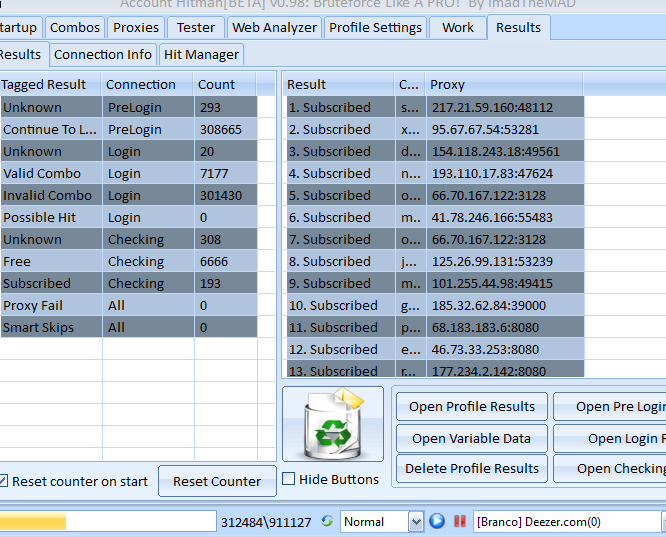Enable the Hide Buttons checkbox
The height and width of the screenshot is (537, 666).
[x=288, y=479]
